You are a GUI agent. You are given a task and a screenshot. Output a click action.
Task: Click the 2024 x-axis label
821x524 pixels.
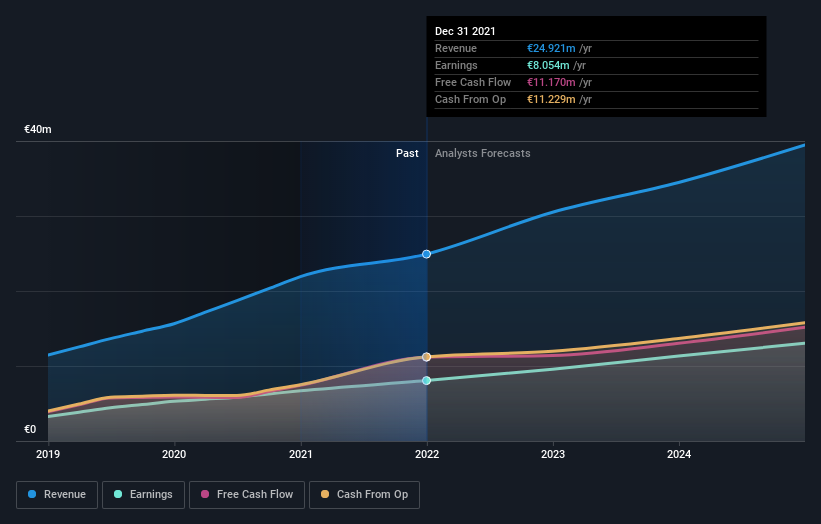coord(679,454)
